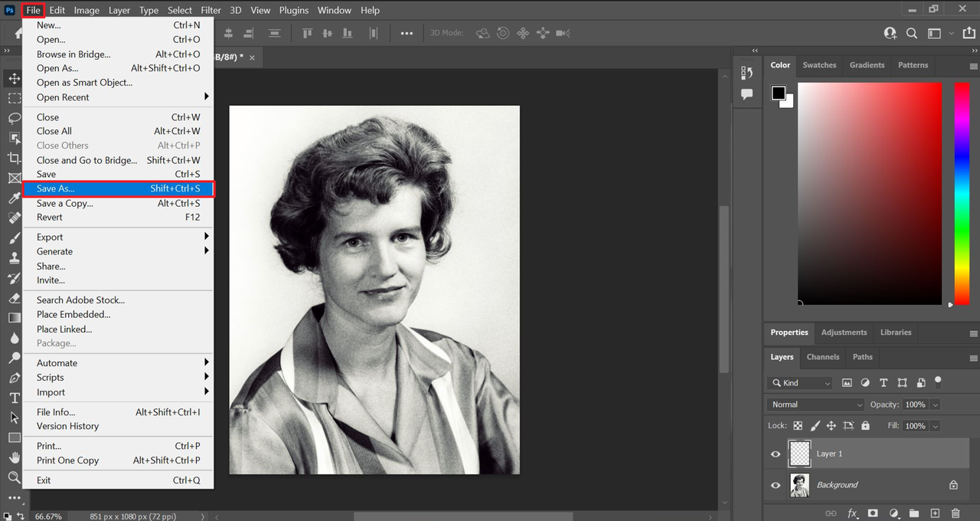
Task: Select the Eyedropper tool
Action: [15, 198]
